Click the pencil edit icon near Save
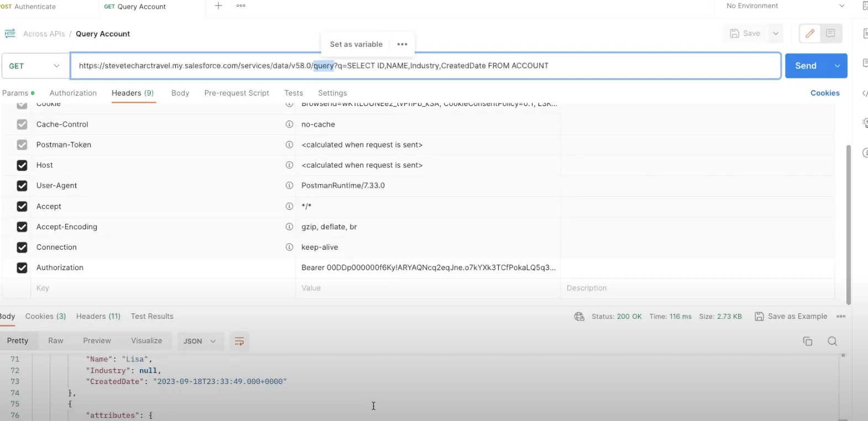Screen dimensions: 868x421 pos(810,34)
